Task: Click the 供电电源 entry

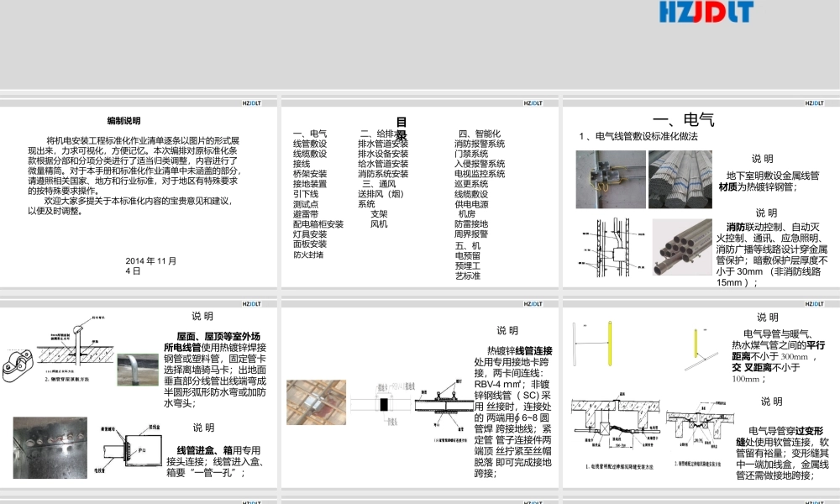Action: pos(471,204)
